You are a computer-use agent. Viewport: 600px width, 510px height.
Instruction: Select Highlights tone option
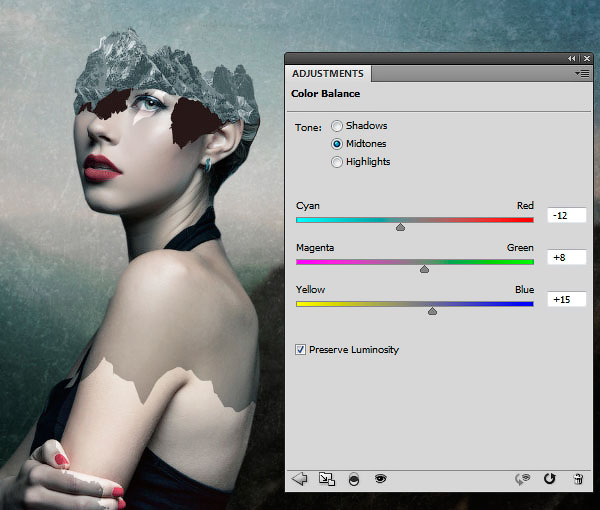(x=337, y=162)
